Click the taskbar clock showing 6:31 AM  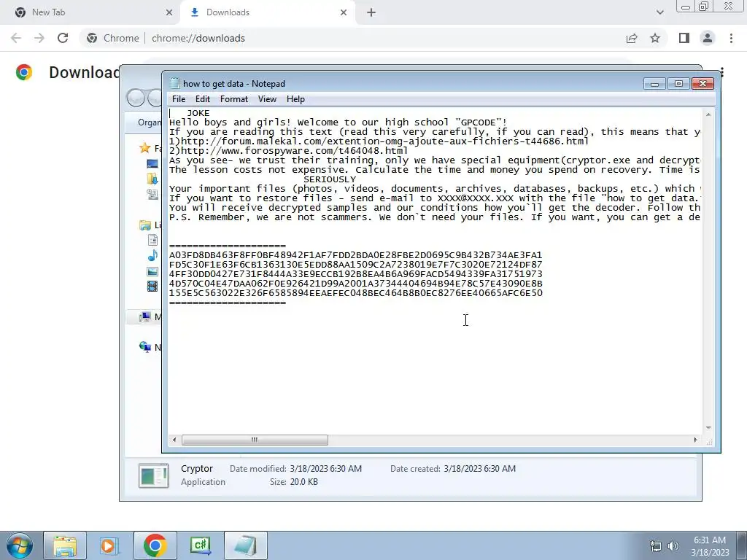[710, 545]
